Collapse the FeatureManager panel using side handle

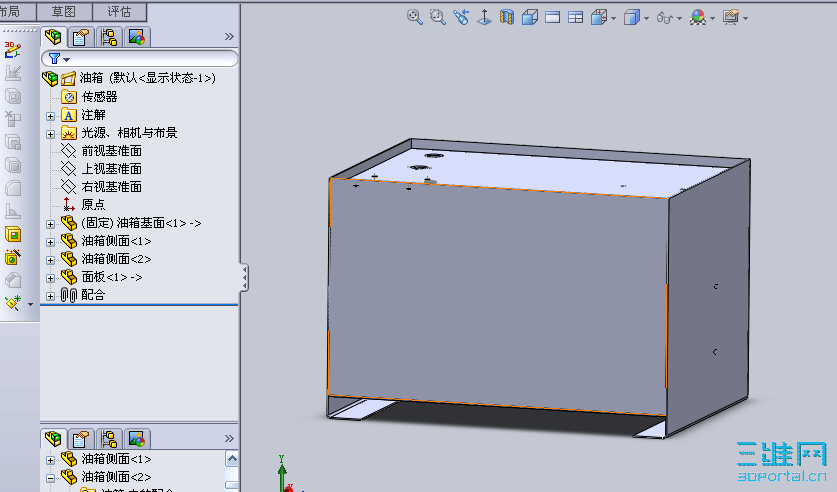point(244,277)
